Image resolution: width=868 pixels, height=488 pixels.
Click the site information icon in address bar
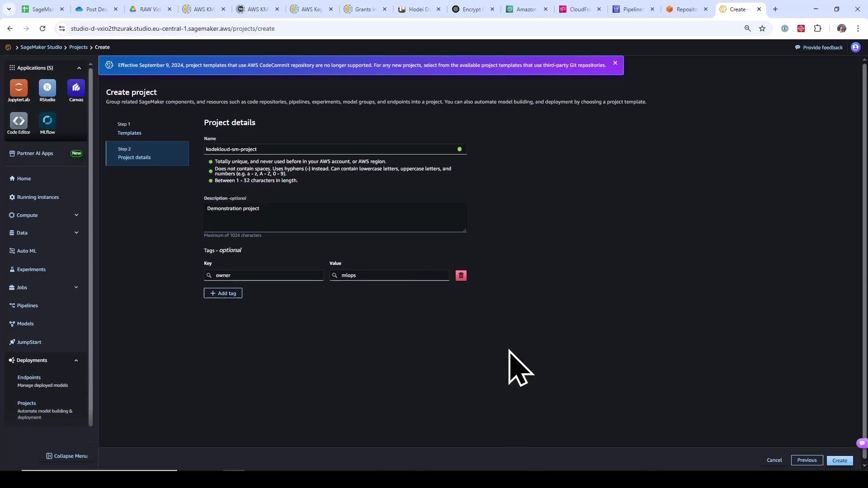tap(62, 28)
